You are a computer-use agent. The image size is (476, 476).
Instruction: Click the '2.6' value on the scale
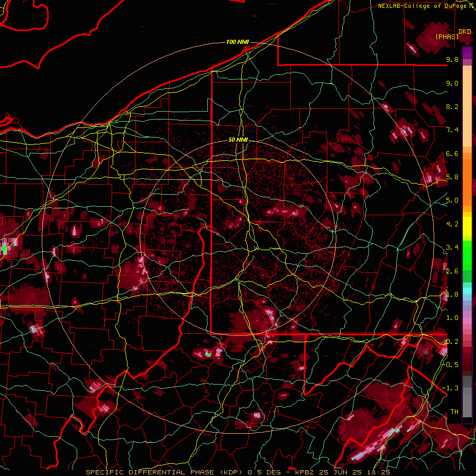(x=452, y=271)
